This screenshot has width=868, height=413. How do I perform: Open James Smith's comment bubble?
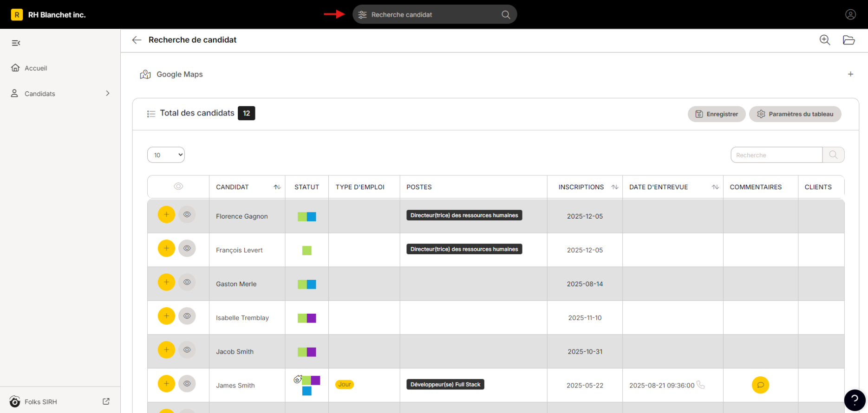coord(760,385)
